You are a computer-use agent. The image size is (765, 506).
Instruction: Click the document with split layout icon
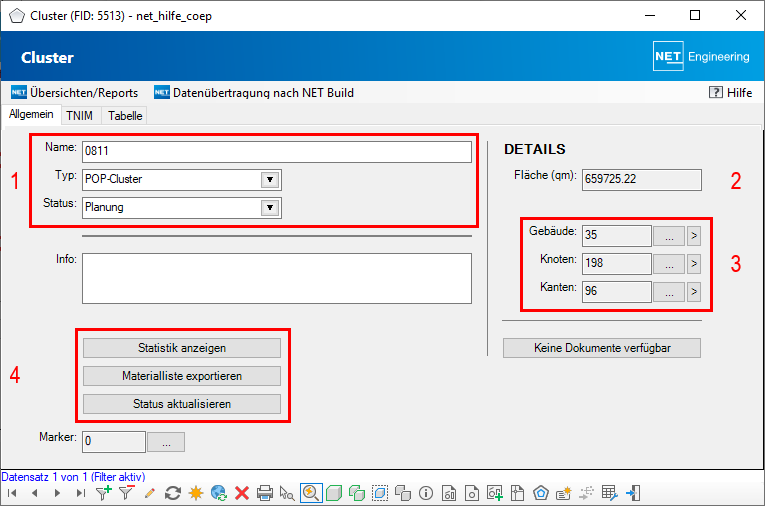coord(518,493)
